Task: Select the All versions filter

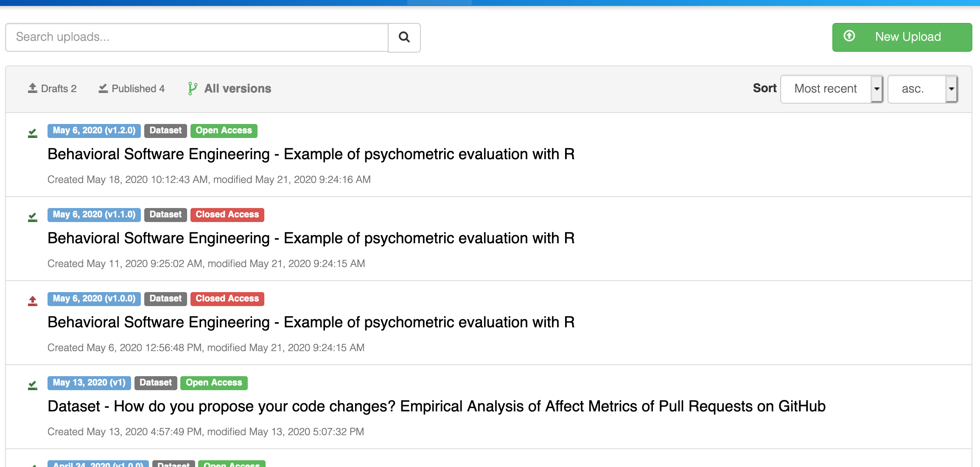Action: (230, 88)
